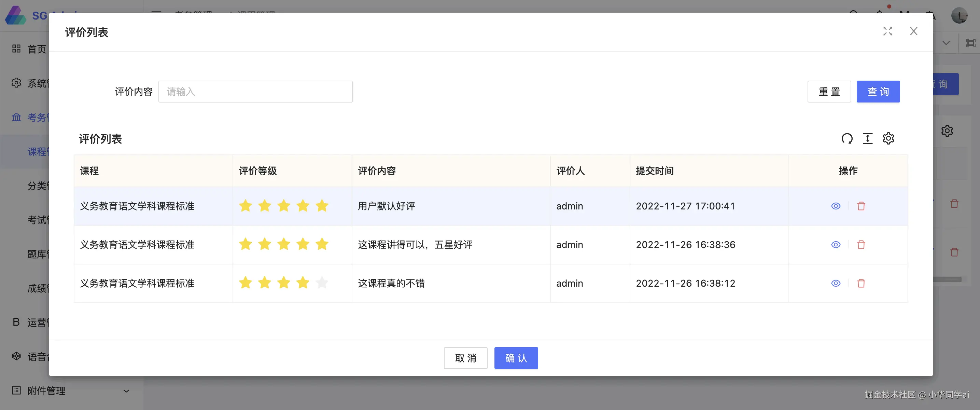
Task: Click the user avatar in the top bar
Action: (959, 15)
